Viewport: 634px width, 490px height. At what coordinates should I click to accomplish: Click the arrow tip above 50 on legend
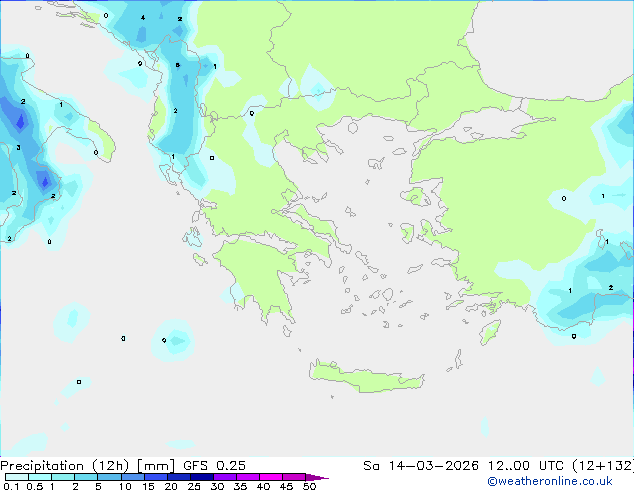[x=317, y=477]
